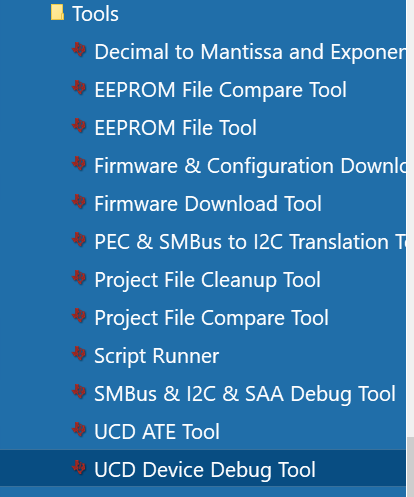
Task: Open EEPROM File Compare Tool entry
Action: pos(220,90)
